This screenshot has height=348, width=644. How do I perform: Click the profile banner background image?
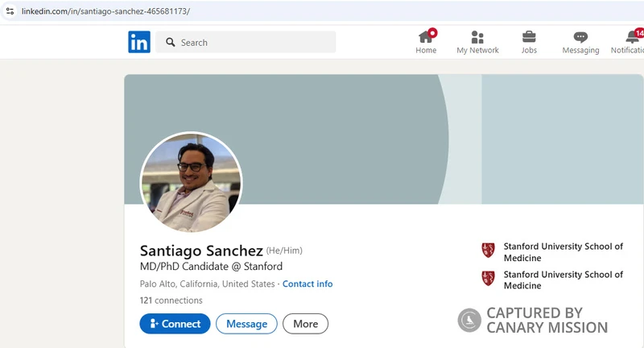[384, 139]
